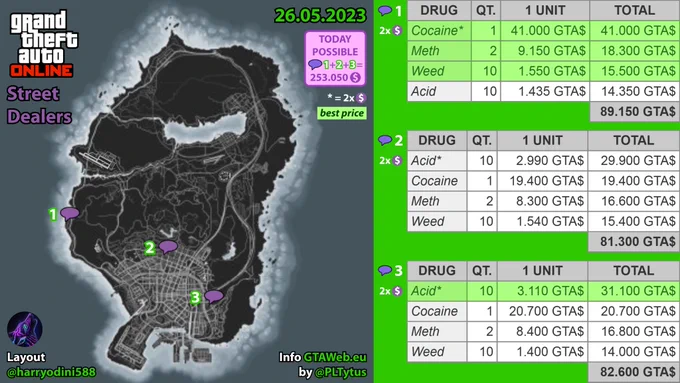This screenshot has width=680, height=383.
Task: Click the 14.350 GTA$ total cell
Action: pyautogui.click(x=634, y=92)
